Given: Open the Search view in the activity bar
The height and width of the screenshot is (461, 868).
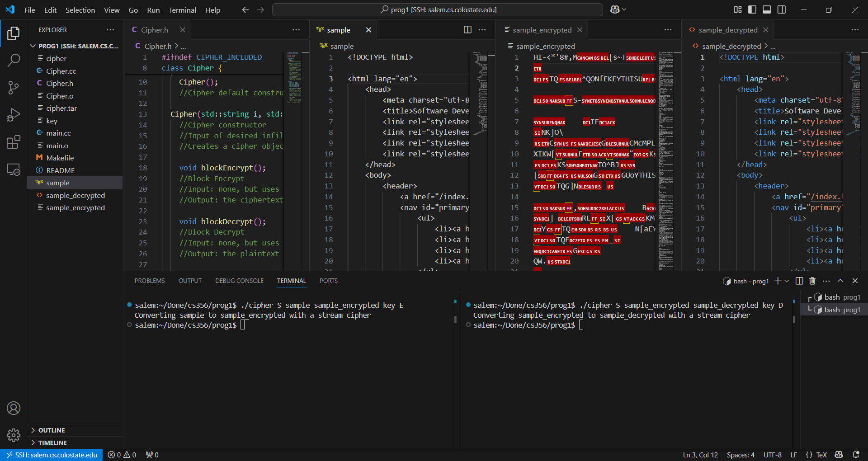Looking at the screenshot, I should pos(14,60).
